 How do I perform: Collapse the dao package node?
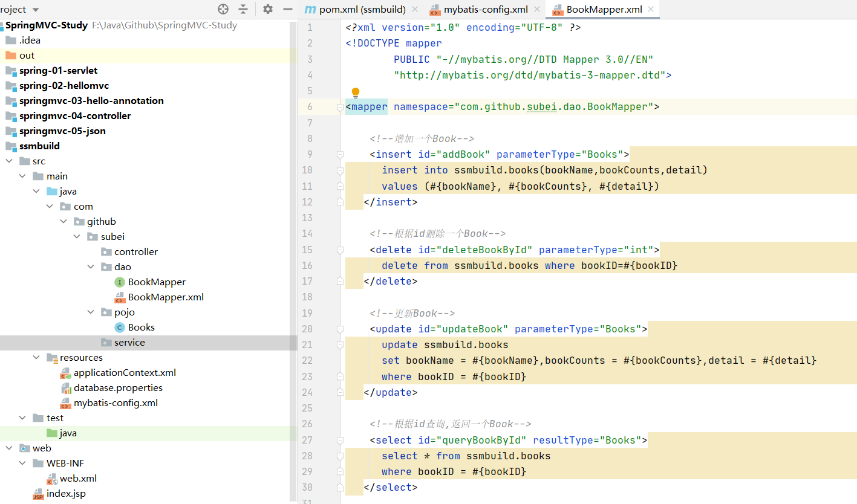(91, 267)
